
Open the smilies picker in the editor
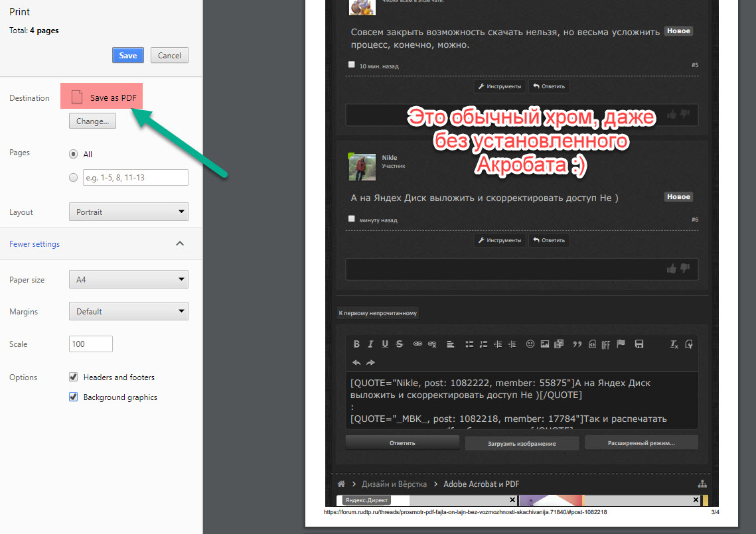pos(530,344)
